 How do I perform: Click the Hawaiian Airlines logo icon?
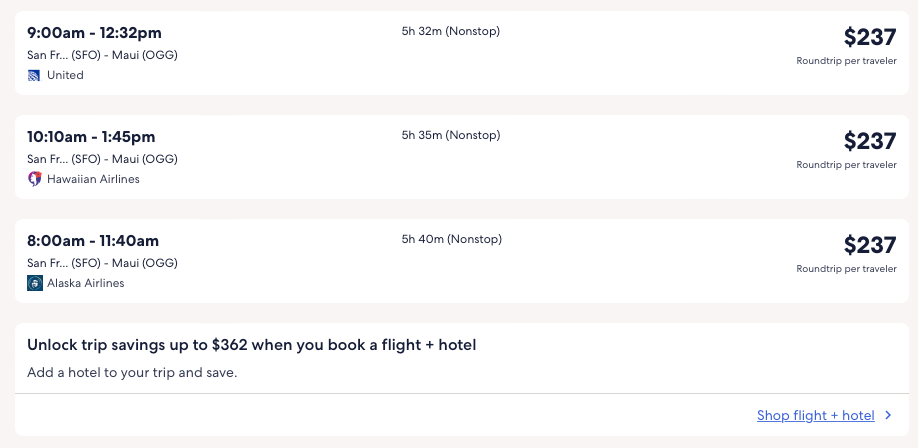pos(34,179)
